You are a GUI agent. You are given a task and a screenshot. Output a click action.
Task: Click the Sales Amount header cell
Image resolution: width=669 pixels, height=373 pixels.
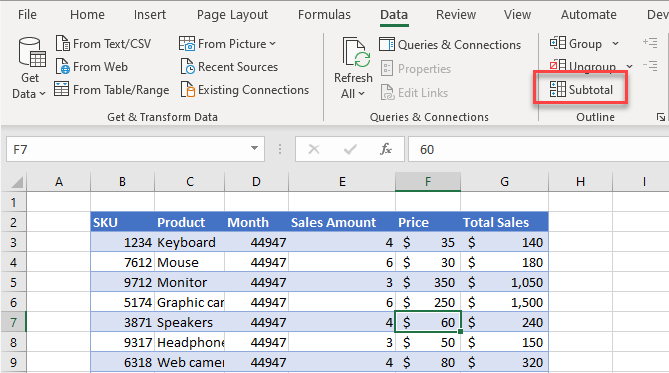(342, 222)
